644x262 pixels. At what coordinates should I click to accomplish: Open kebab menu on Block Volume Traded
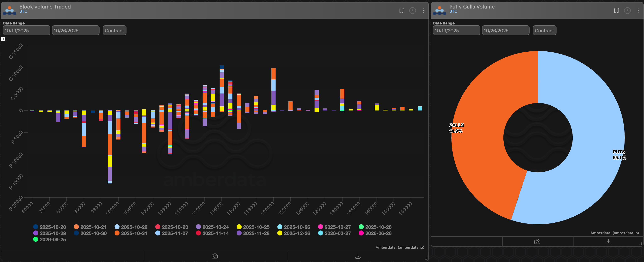tap(423, 11)
